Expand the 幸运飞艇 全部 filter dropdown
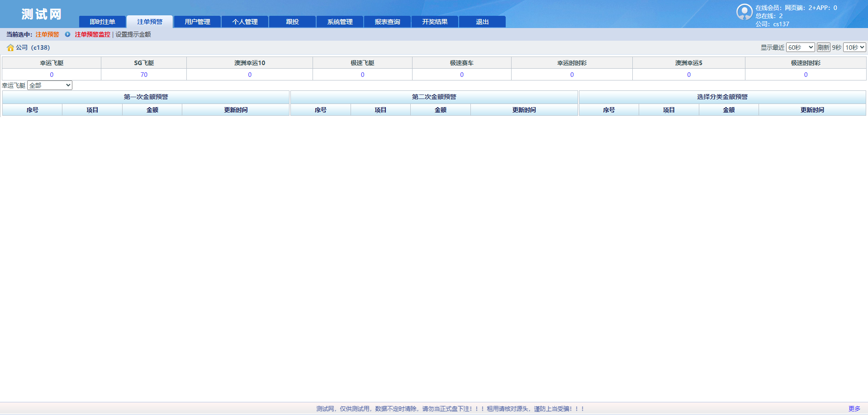The image size is (868, 415). (50, 85)
